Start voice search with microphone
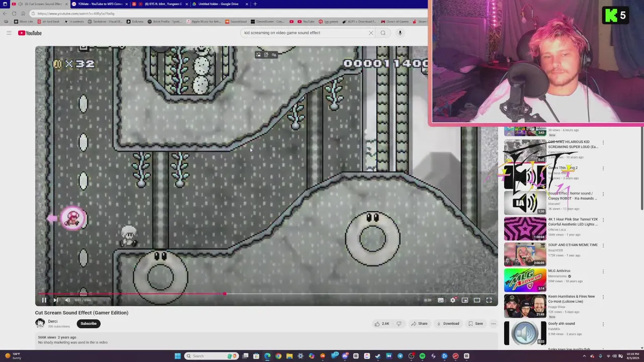644x362 pixels. pyautogui.click(x=400, y=33)
